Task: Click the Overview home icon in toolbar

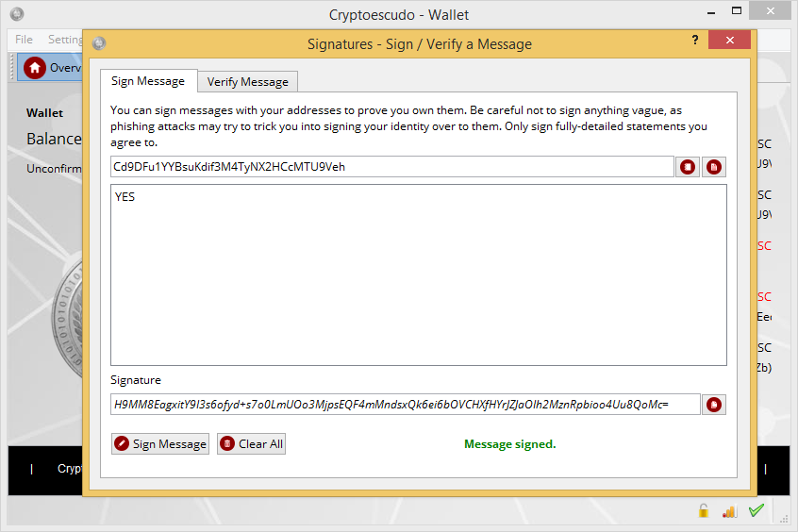Action: tap(35, 68)
